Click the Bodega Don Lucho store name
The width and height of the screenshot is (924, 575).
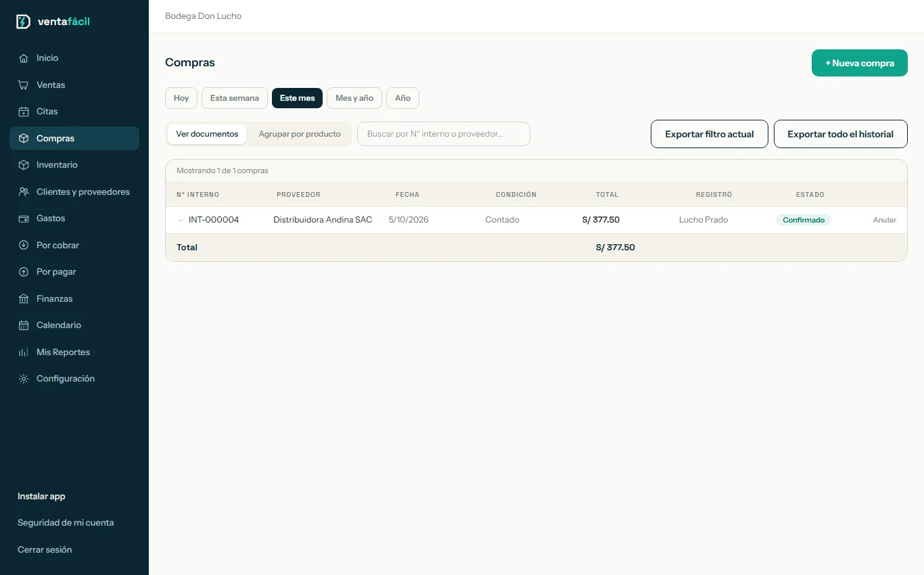click(203, 16)
